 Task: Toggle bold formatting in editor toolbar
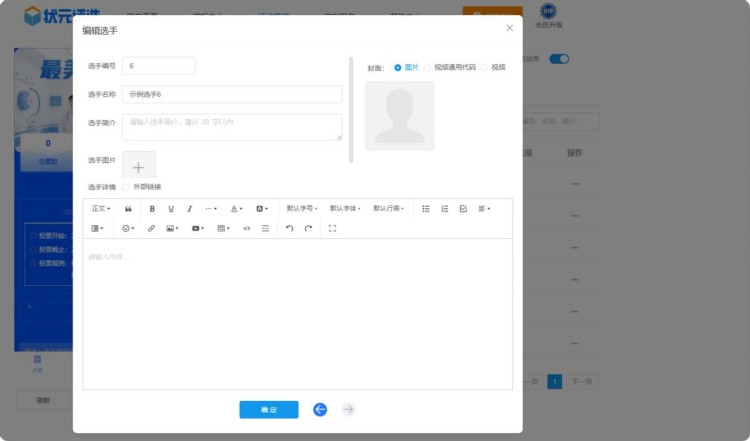click(152, 209)
